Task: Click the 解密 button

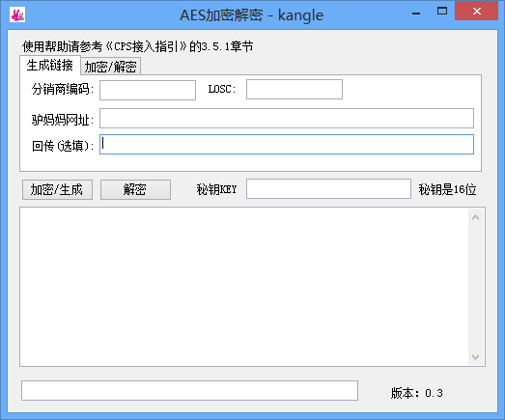Action: 135,189
